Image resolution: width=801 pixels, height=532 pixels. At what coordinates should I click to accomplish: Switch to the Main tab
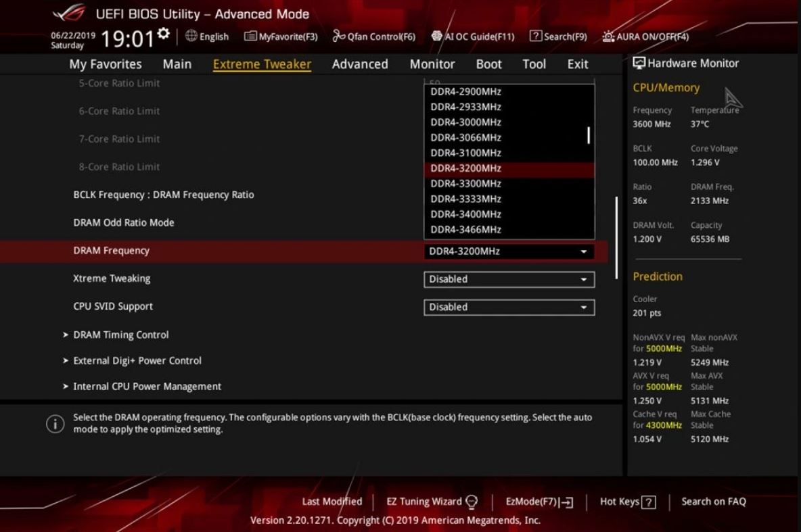177,64
